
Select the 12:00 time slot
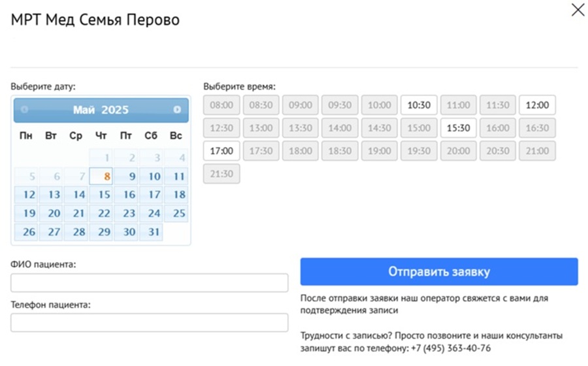pos(537,105)
